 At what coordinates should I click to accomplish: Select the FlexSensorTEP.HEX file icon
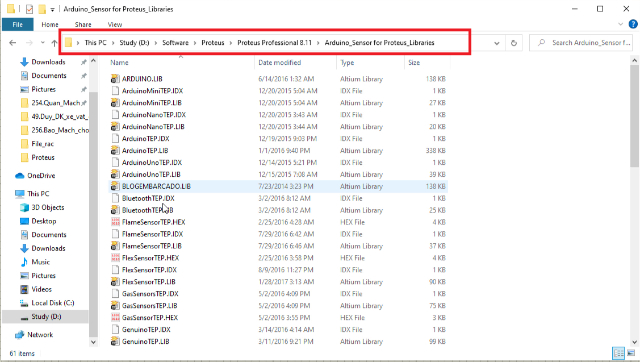click(116, 258)
